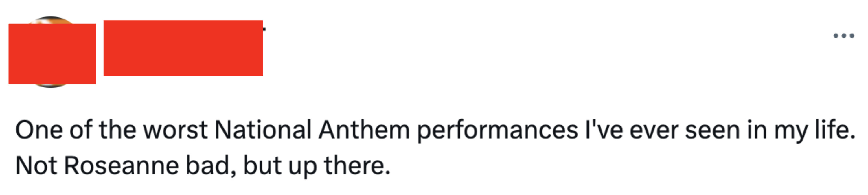The image size is (868, 195).
Task: Click the word 'bad,' in second line
Action: (x=211, y=166)
